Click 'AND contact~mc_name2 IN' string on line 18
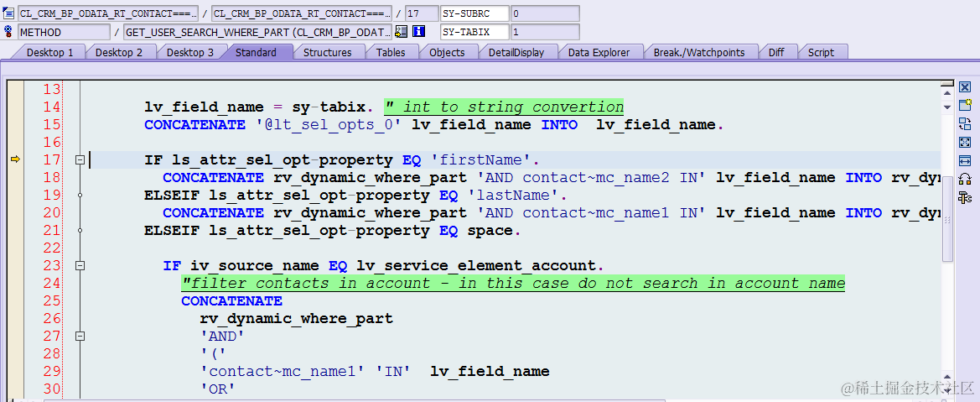Screen dimensions: 980x402 coord(591,178)
